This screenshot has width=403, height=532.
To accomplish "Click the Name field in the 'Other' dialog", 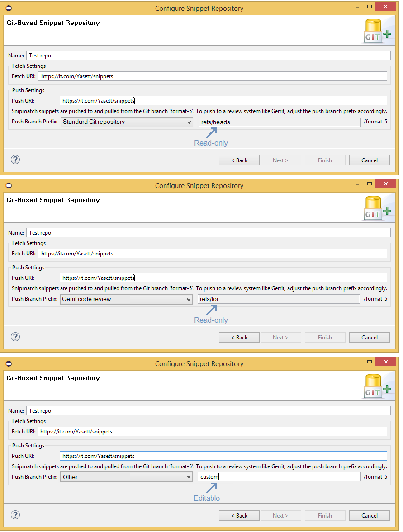I will 208,411.
